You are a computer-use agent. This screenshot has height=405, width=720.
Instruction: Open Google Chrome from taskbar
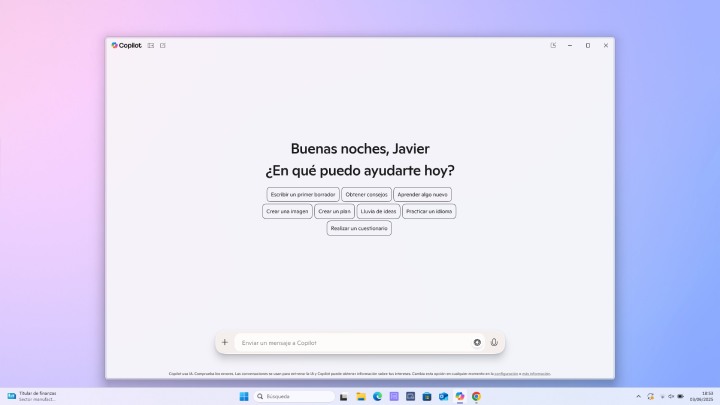tap(476, 396)
